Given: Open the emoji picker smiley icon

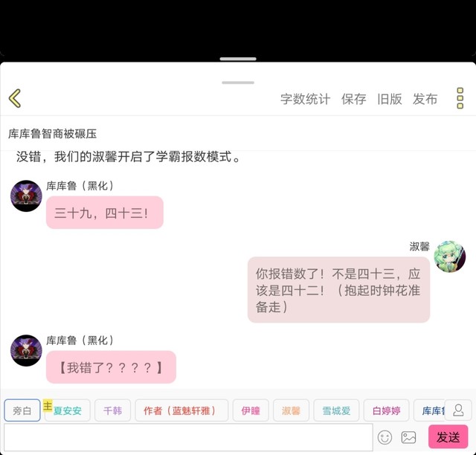Looking at the screenshot, I should 385,437.
